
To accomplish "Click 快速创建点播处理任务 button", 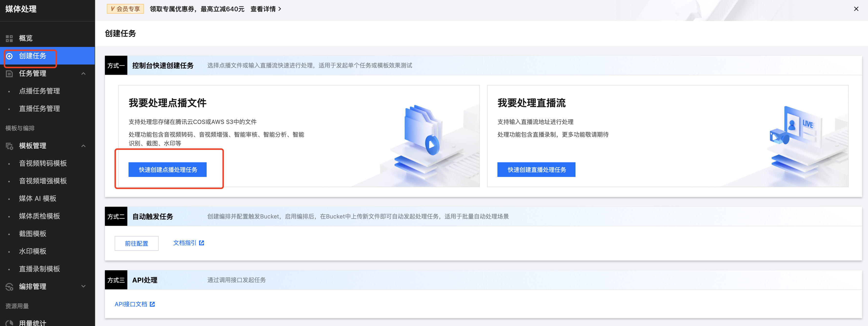I will coord(167,170).
